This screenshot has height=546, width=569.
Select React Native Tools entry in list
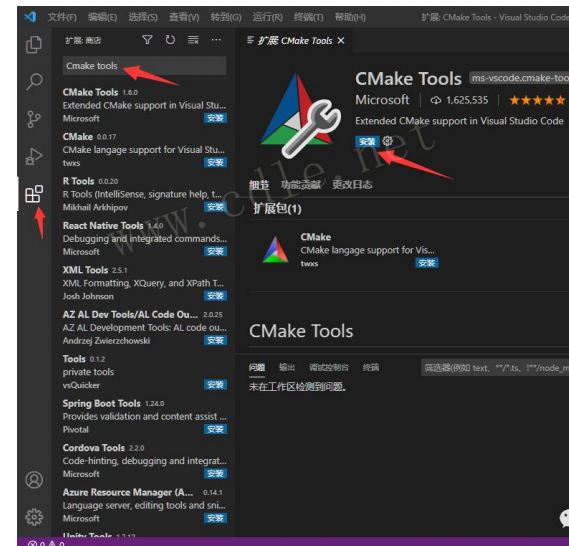pos(144,238)
